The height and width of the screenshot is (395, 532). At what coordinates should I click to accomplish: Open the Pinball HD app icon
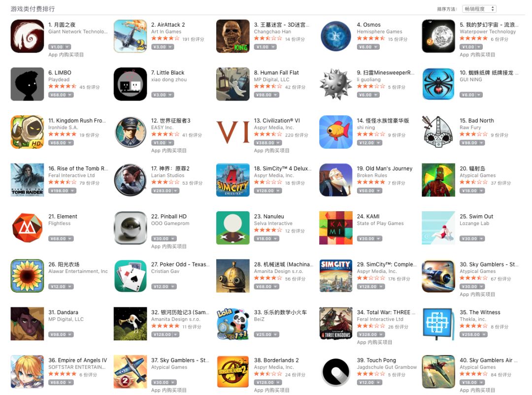click(130, 228)
